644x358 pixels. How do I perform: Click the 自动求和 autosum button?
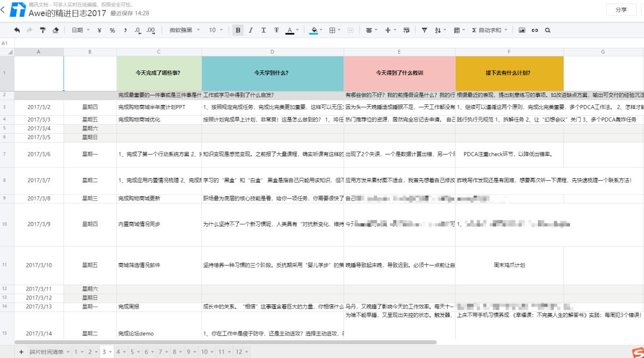click(x=490, y=30)
